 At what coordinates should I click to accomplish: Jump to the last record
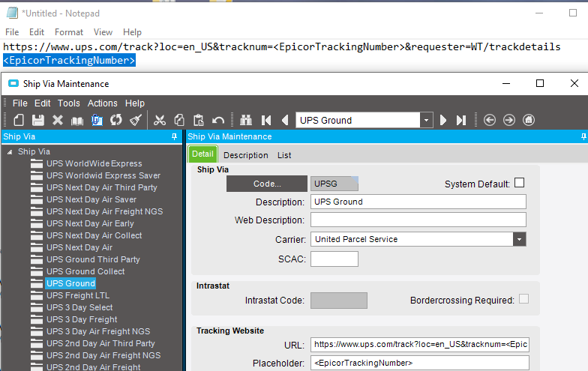click(460, 120)
